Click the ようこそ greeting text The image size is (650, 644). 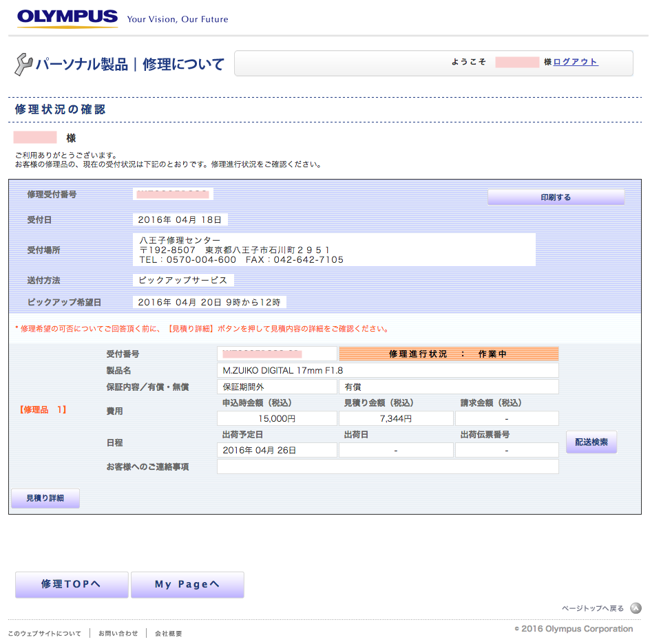point(468,62)
